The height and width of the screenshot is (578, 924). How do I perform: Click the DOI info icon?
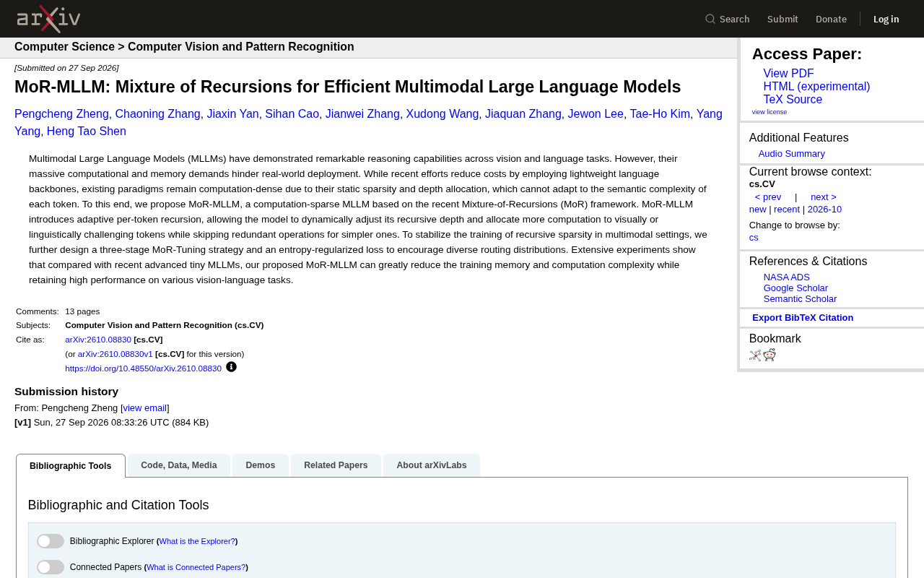point(231,367)
